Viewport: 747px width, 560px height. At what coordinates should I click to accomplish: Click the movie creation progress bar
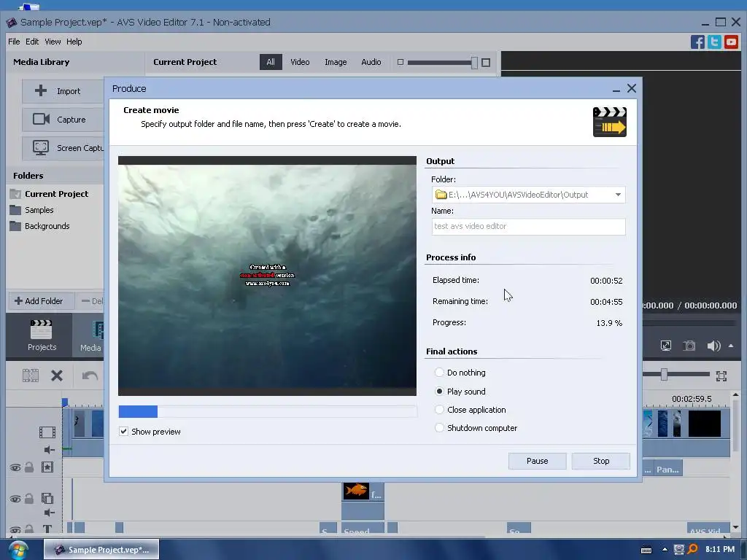[268, 411]
